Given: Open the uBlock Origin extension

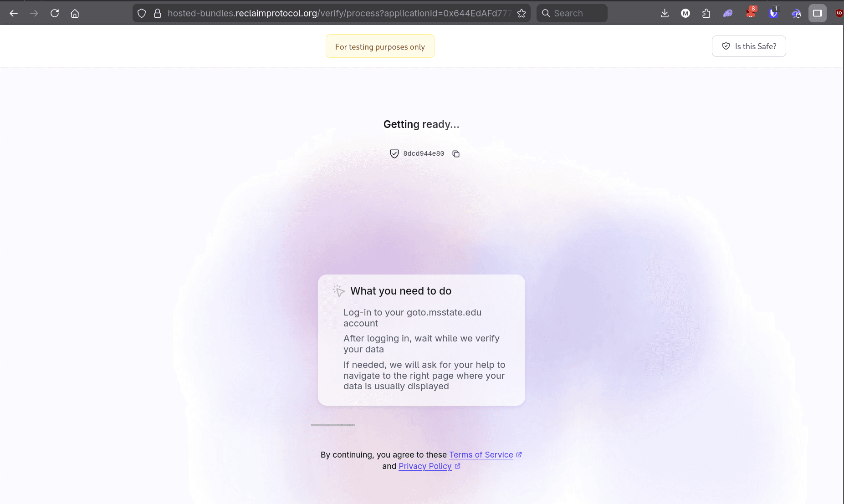Looking at the screenshot, I should tap(839, 13).
